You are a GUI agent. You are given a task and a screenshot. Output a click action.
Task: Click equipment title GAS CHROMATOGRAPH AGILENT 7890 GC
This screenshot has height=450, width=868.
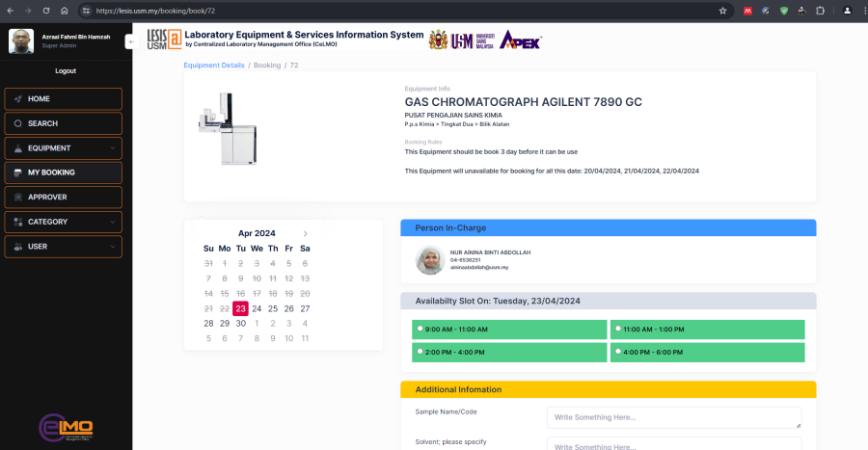pyautogui.click(x=523, y=102)
